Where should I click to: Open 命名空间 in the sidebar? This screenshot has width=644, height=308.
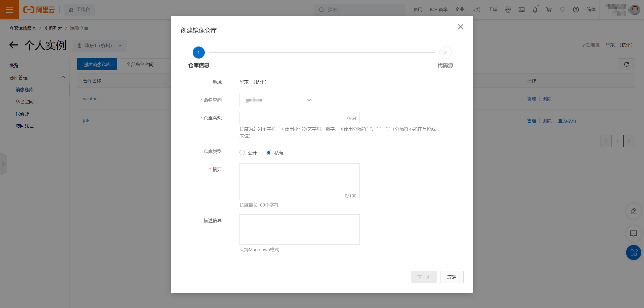click(24, 102)
